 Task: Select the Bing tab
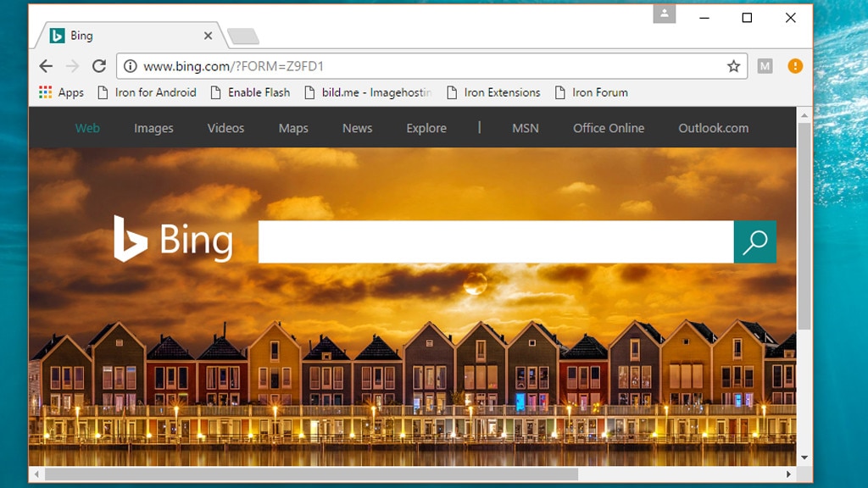tap(131, 36)
